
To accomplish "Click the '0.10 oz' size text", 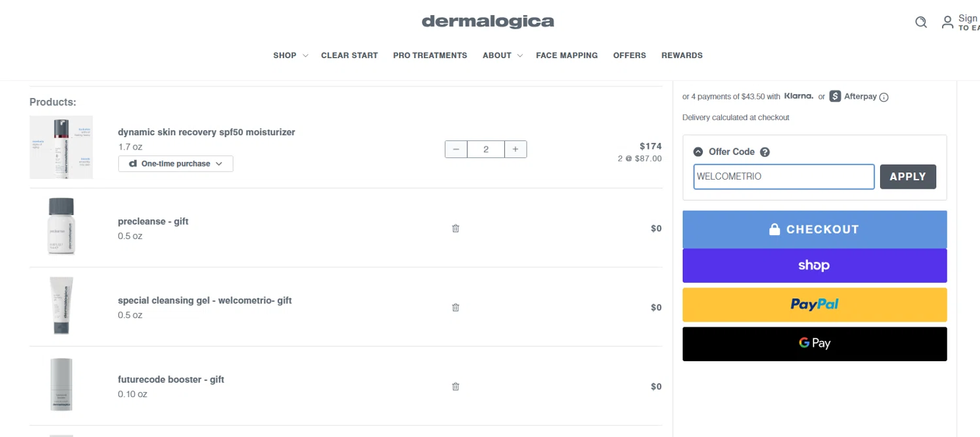I will point(133,394).
